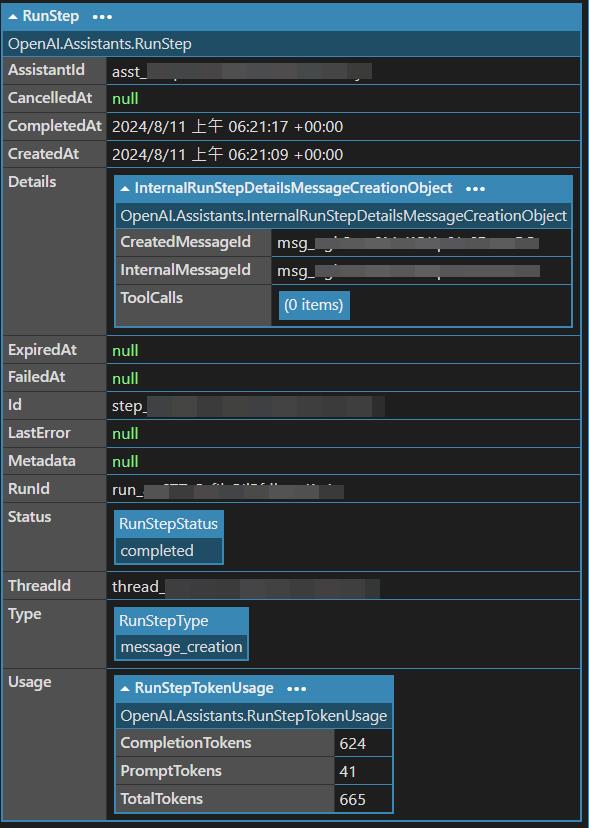This screenshot has height=828, width=589.
Task: Select the InternalMessageId label
Action: pyautogui.click(x=185, y=270)
